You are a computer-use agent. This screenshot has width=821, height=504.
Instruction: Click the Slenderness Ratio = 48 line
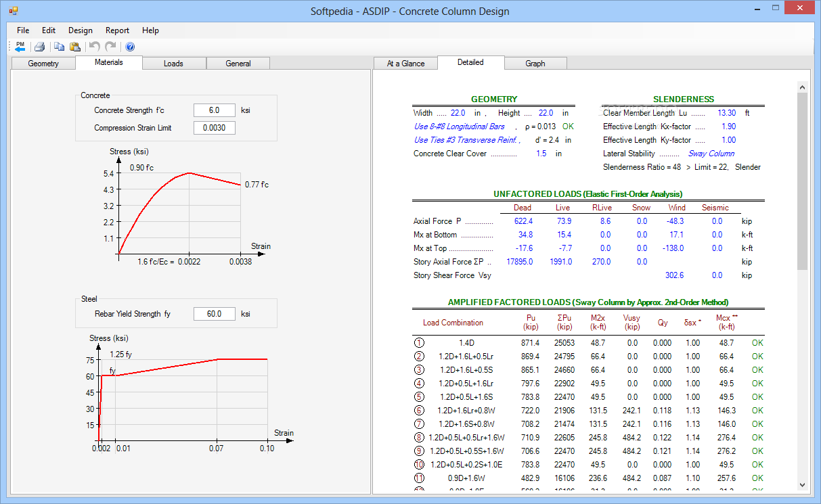[682, 167]
